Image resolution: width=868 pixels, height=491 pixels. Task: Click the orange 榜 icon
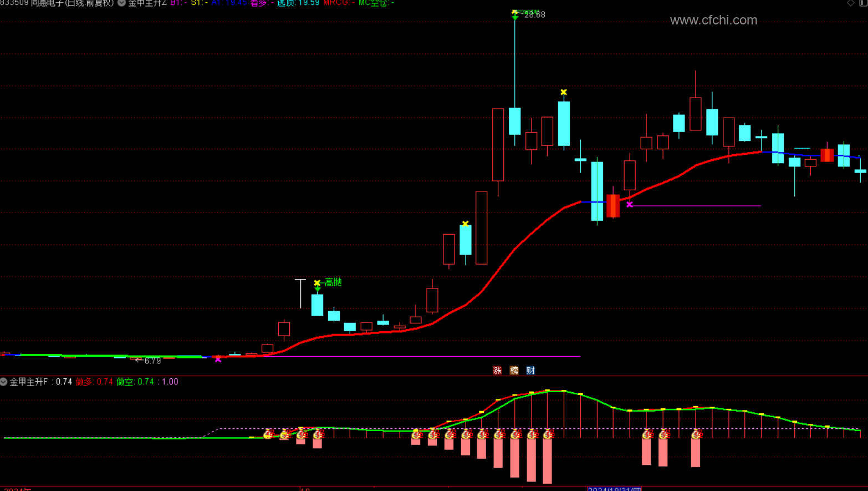[514, 370]
